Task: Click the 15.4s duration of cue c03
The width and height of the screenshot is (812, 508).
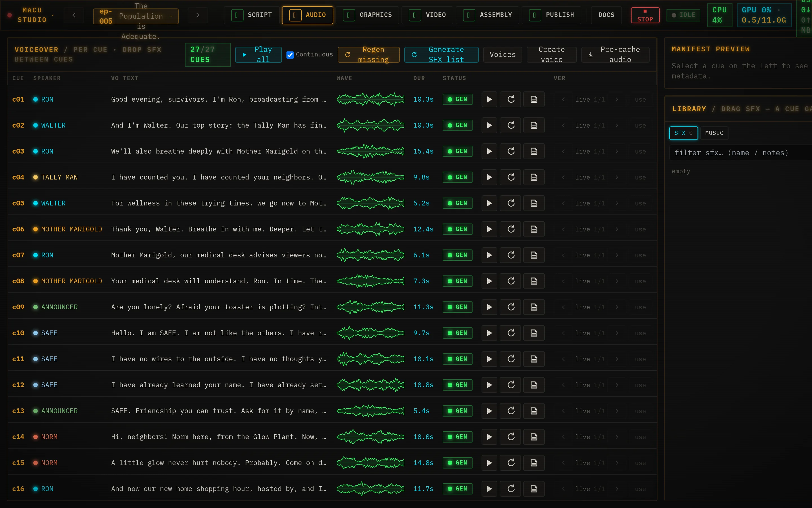Action: [423, 151]
